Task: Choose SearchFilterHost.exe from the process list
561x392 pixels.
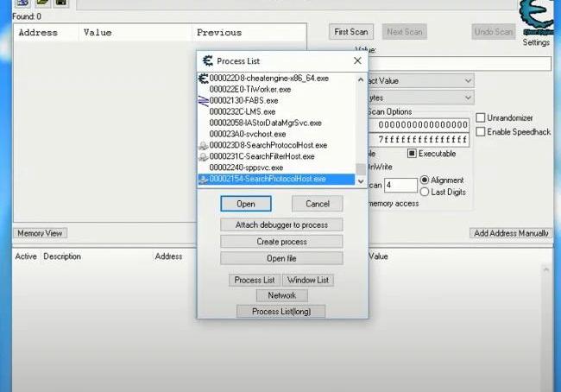Action: tap(262, 157)
